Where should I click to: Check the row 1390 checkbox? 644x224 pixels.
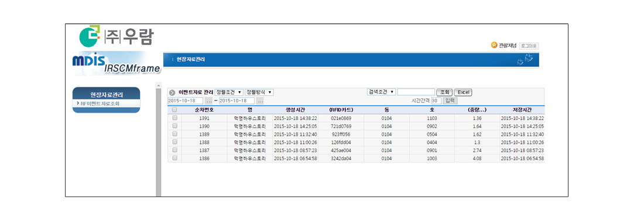point(174,126)
